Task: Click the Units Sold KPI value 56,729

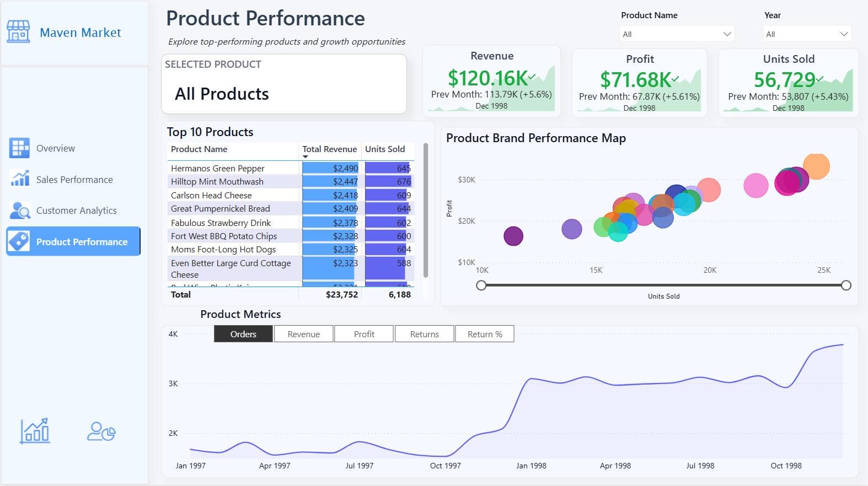Action: [x=785, y=80]
